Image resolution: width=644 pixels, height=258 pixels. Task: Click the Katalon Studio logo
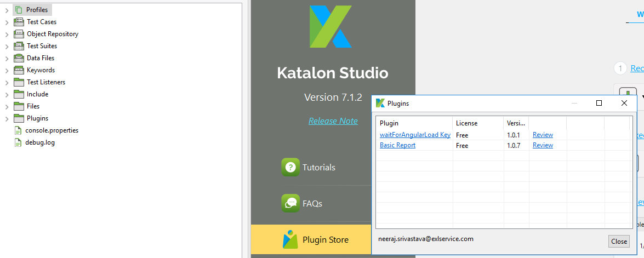point(330,26)
